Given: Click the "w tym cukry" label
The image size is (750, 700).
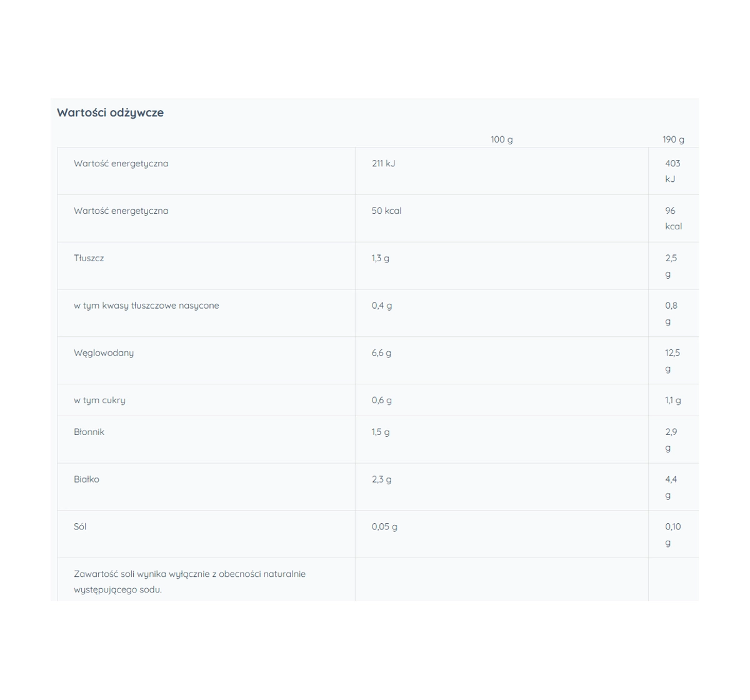Looking at the screenshot, I should tap(99, 400).
